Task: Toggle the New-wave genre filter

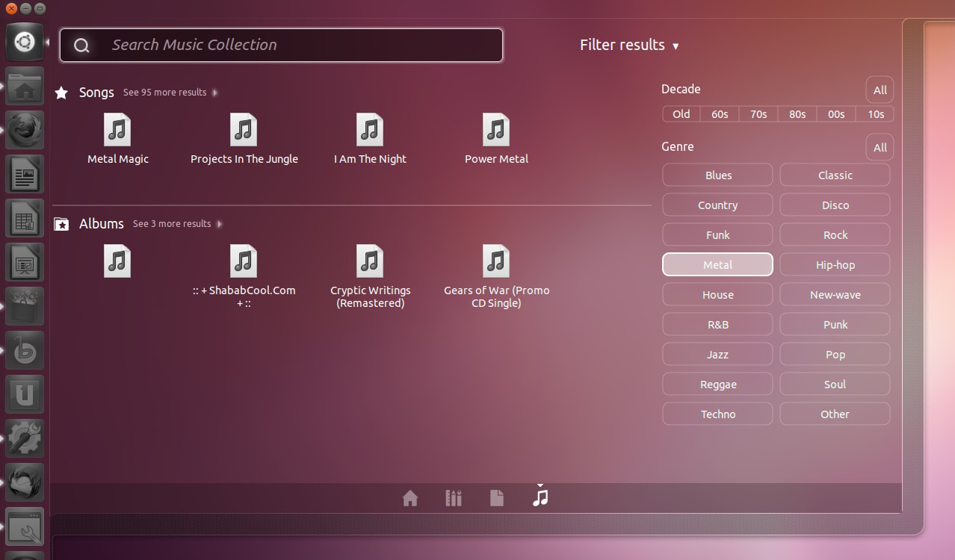Action: (x=835, y=295)
